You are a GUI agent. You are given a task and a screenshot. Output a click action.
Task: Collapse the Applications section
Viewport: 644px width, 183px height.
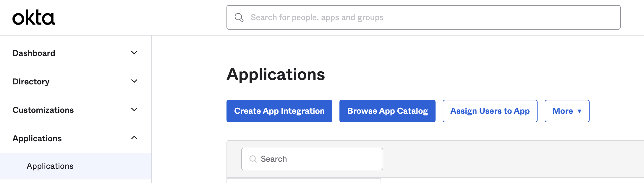click(x=135, y=137)
